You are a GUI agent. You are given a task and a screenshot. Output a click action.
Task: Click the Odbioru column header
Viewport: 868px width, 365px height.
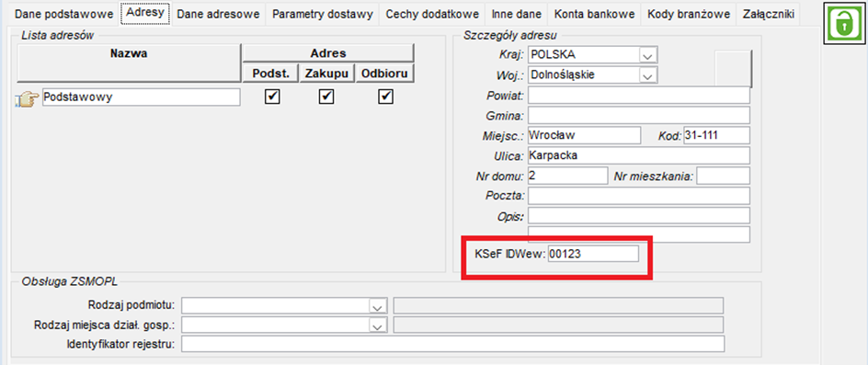[x=384, y=74]
